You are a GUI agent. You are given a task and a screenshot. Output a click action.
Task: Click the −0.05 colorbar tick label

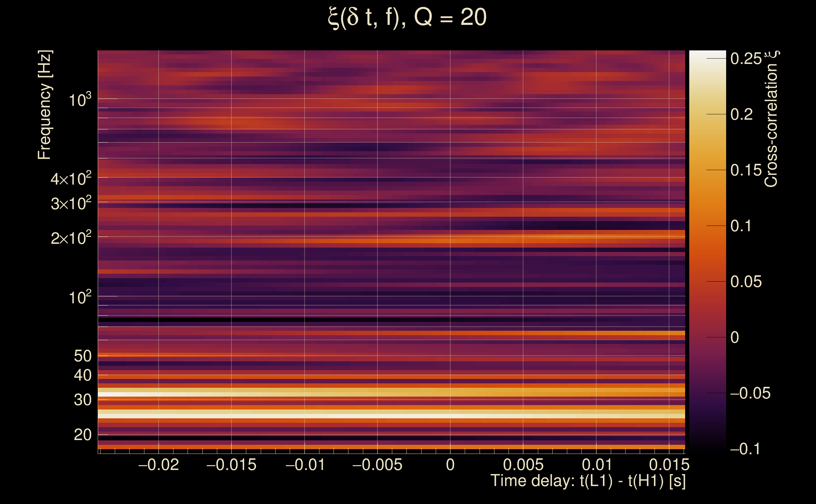[750, 393]
